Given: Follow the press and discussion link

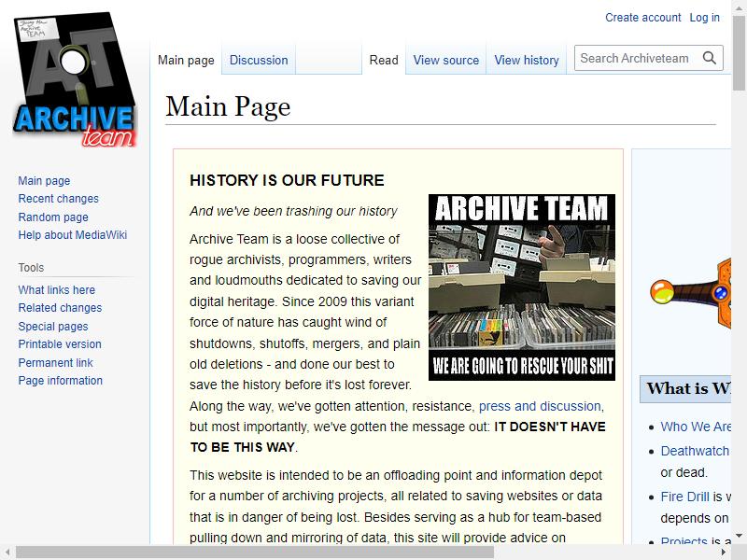Looking at the screenshot, I should point(540,406).
